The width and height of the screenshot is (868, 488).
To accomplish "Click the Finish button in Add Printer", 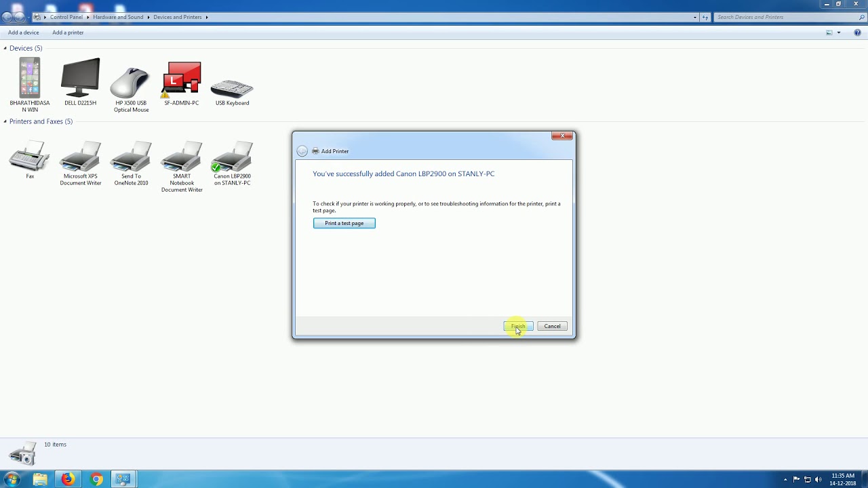I will click(x=518, y=326).
